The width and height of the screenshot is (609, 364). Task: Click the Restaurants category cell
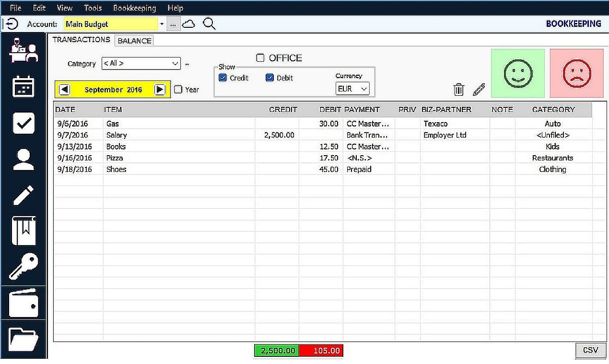click(553, 158)
